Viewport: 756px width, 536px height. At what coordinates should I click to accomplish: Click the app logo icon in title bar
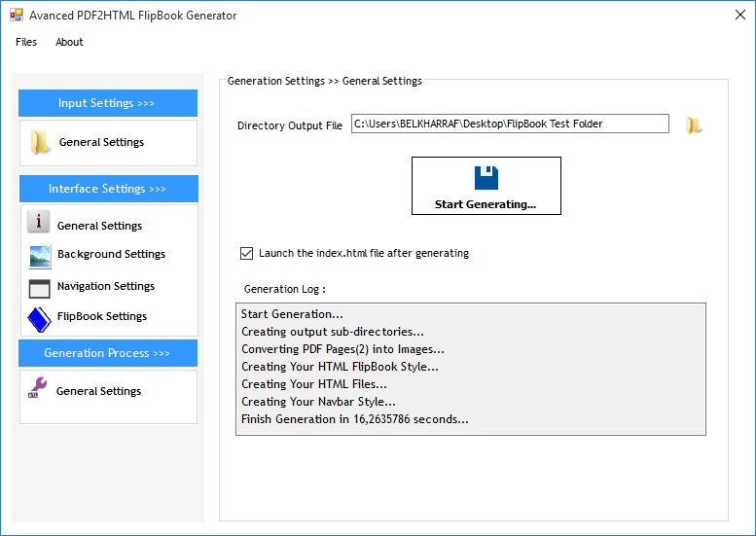(17, 15)
